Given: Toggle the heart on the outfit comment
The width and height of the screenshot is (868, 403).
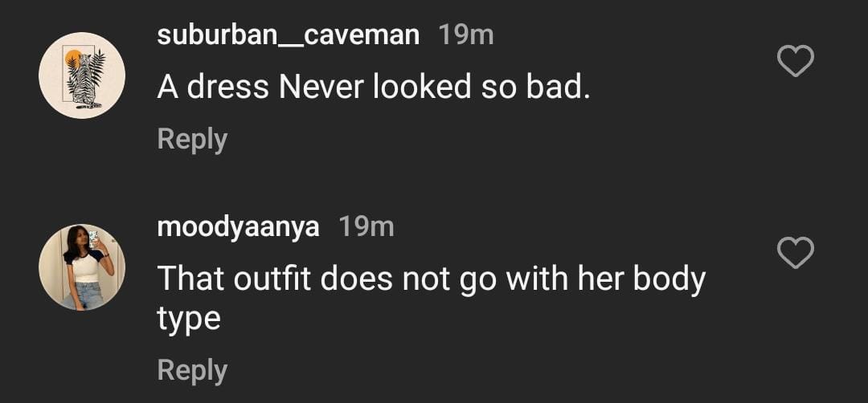Looking at the screenshot, I should pyautogui.click(x=796, y=253).
